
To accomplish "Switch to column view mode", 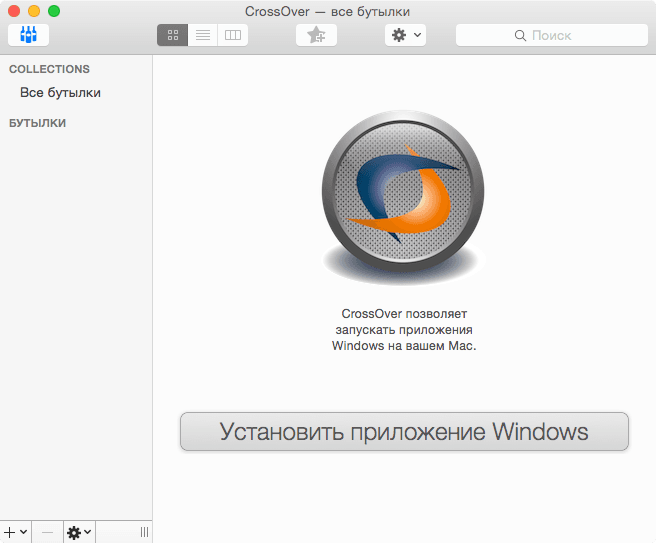I will coord(233,35).
